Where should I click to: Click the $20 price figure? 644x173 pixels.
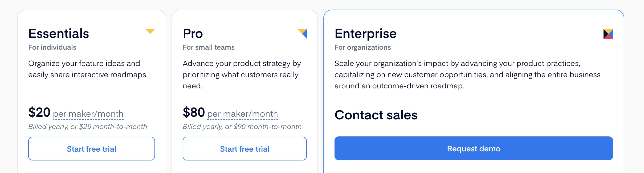(x=39, y=112)
